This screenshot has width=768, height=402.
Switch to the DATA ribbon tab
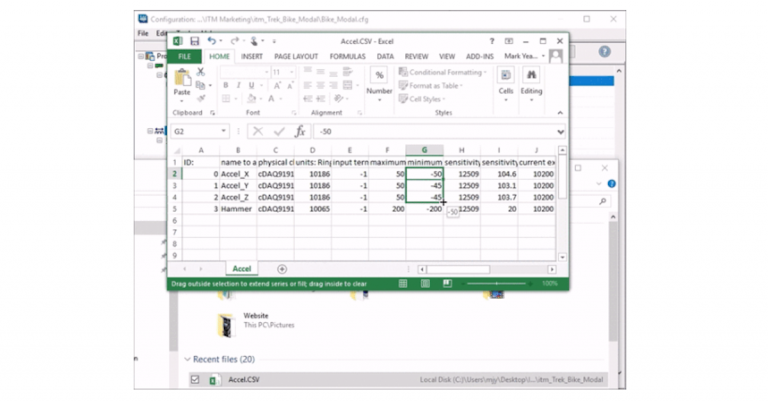click(x=385, y=56)
